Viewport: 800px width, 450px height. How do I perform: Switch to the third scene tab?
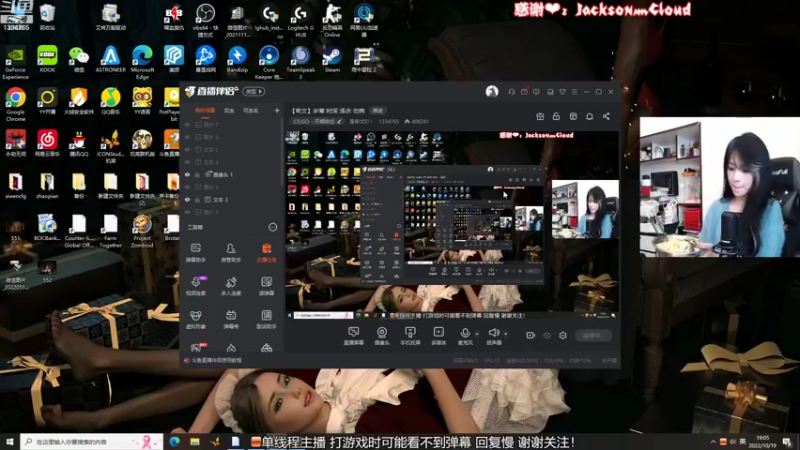(x=251, y=110)
